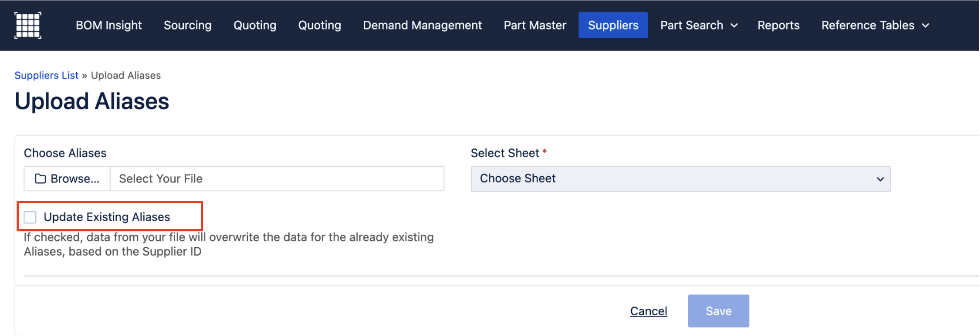This screenshot has height=336, width=980.
Task: Expand the Part Search menu
Action: coord(698,26)
